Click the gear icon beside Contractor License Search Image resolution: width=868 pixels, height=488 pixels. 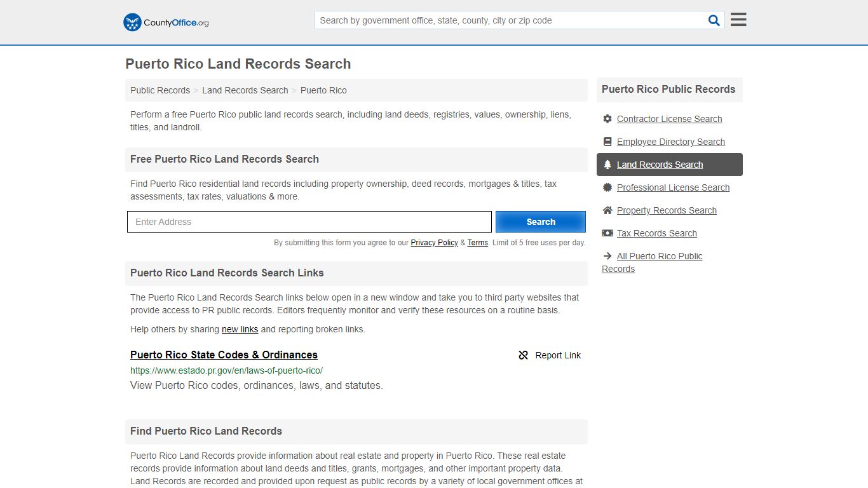[x=607, y=119]
